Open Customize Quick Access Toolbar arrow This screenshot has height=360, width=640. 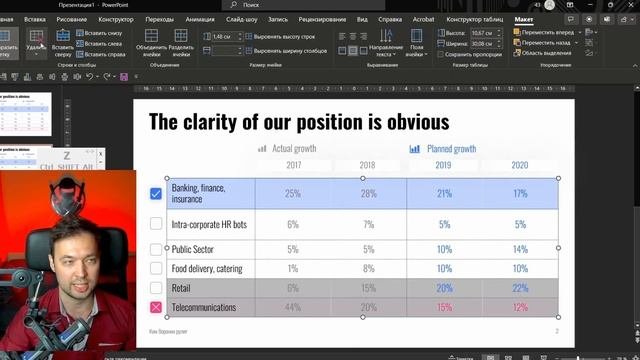[136, 77]
